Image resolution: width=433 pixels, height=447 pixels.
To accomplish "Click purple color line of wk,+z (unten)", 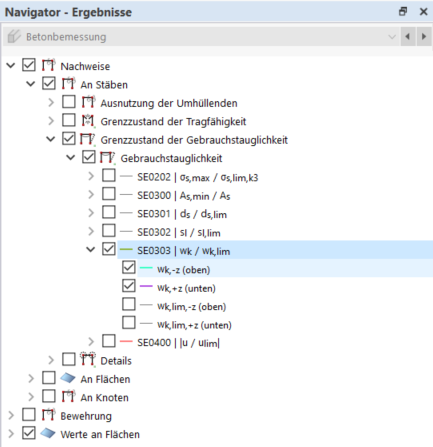I will point(146,286).
